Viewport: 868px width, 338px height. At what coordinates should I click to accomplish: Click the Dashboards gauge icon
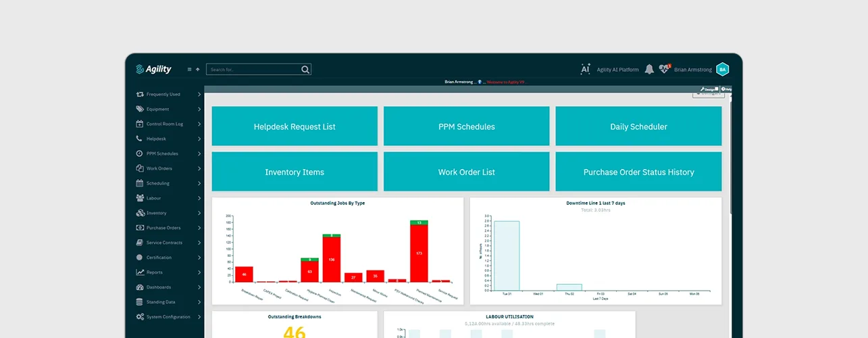(x=140, y=287)
